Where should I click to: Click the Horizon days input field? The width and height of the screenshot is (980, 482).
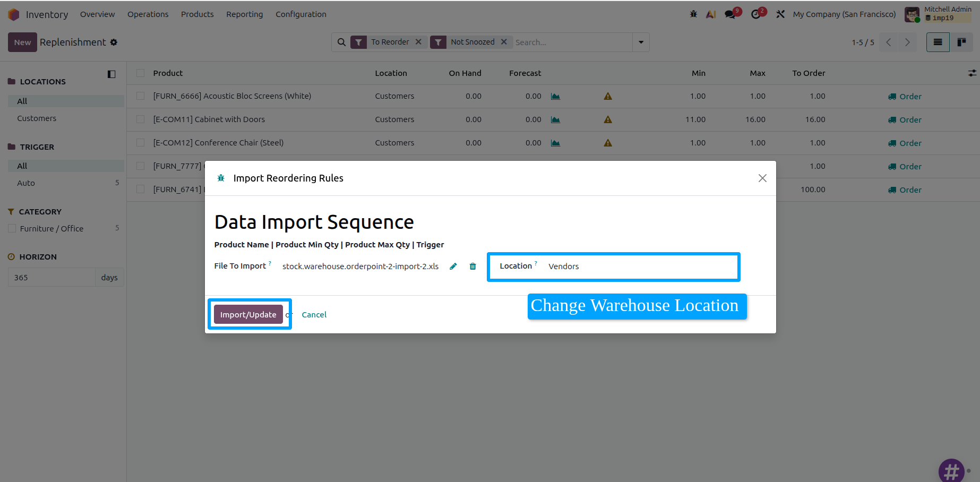click(51, 277)
